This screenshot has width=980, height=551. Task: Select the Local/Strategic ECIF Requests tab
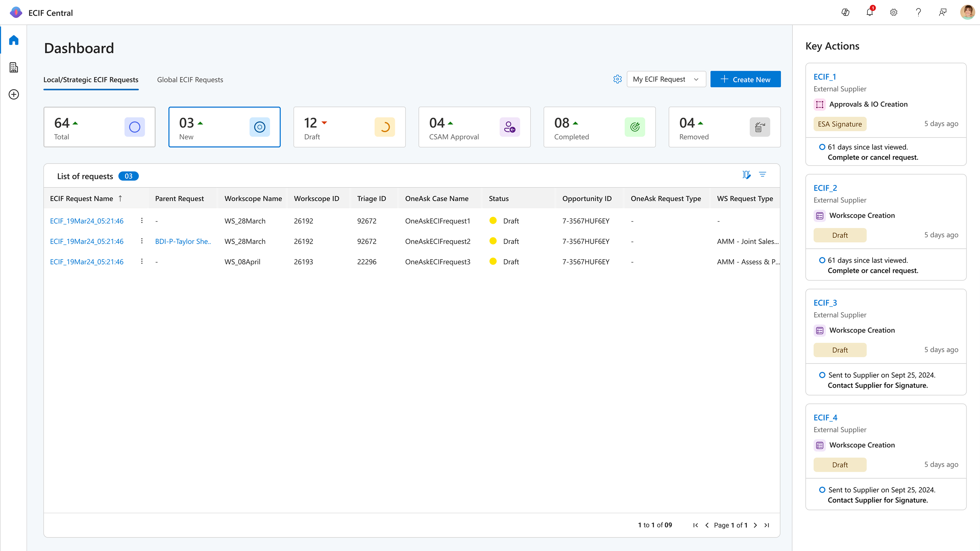tap(91, 80)
